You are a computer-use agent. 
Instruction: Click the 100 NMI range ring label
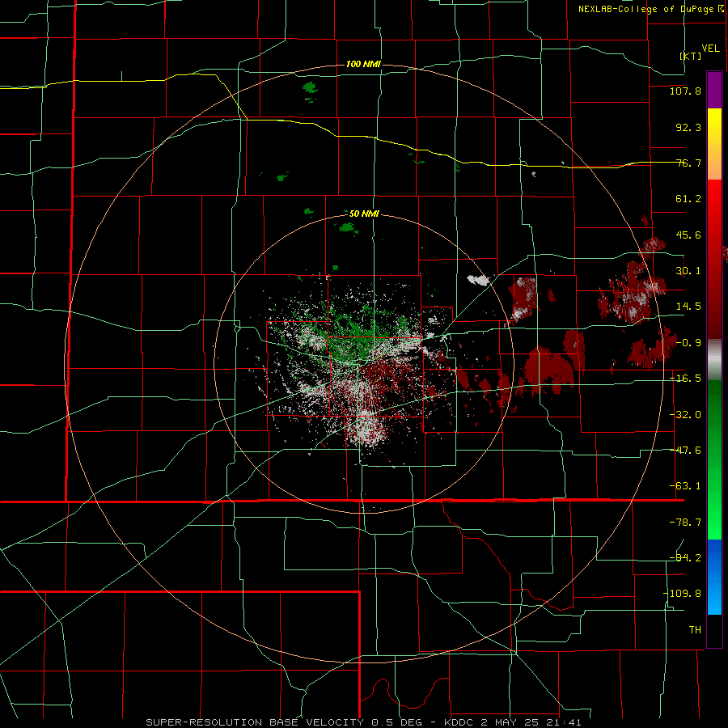click(x=363, y=64)
